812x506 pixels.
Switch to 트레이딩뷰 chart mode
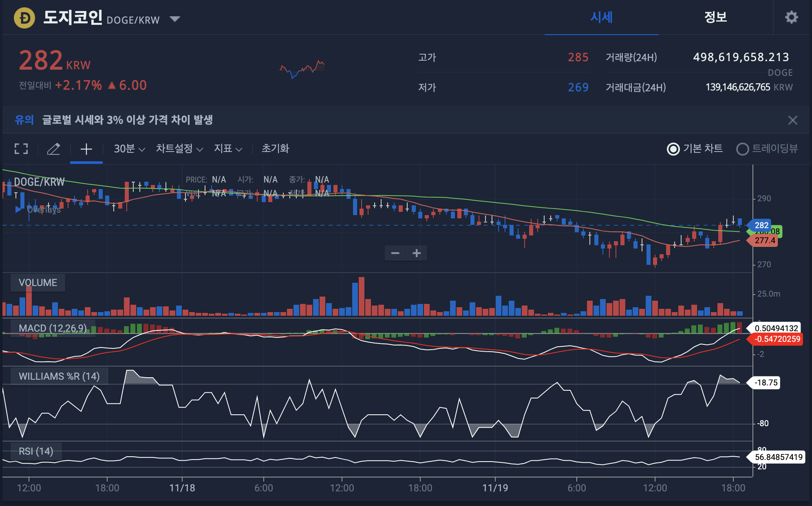click(742, 149)
